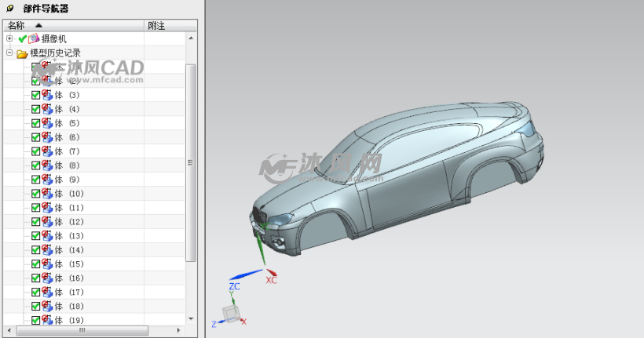Click the body feature icon of 体 (7)
The height and width of the screenshot is (338, 644).
click(47, 151)
